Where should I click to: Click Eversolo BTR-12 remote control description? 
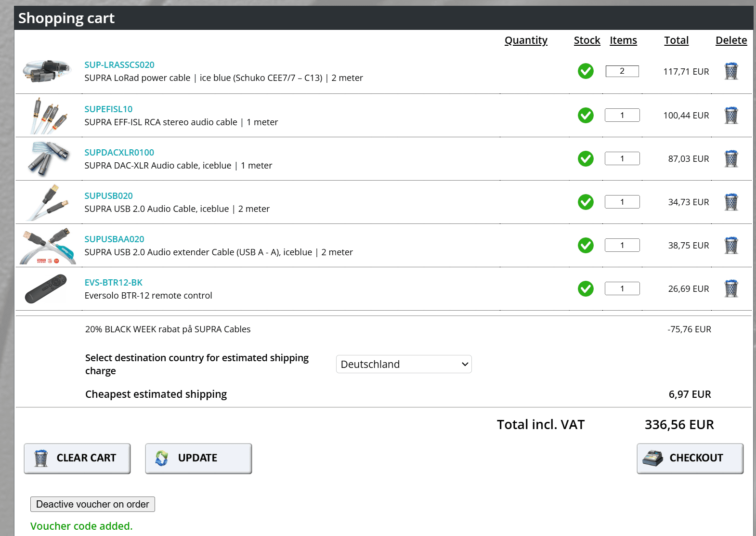148,296
